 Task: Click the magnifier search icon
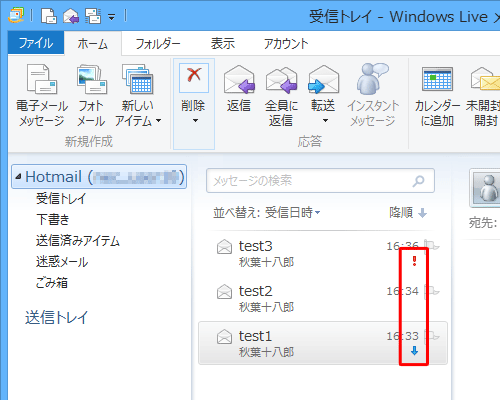tap(419, 181)
